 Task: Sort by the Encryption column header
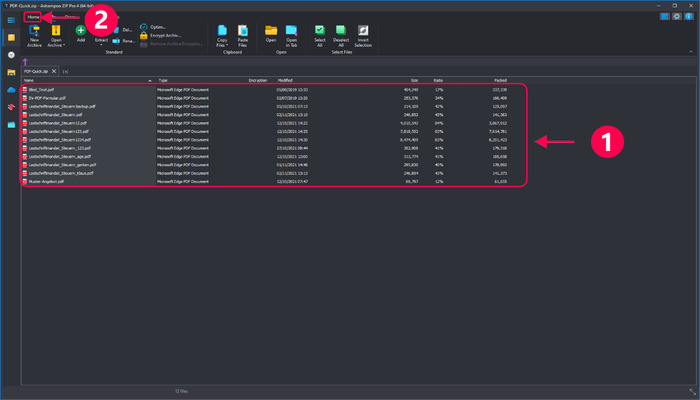(258, 80)
